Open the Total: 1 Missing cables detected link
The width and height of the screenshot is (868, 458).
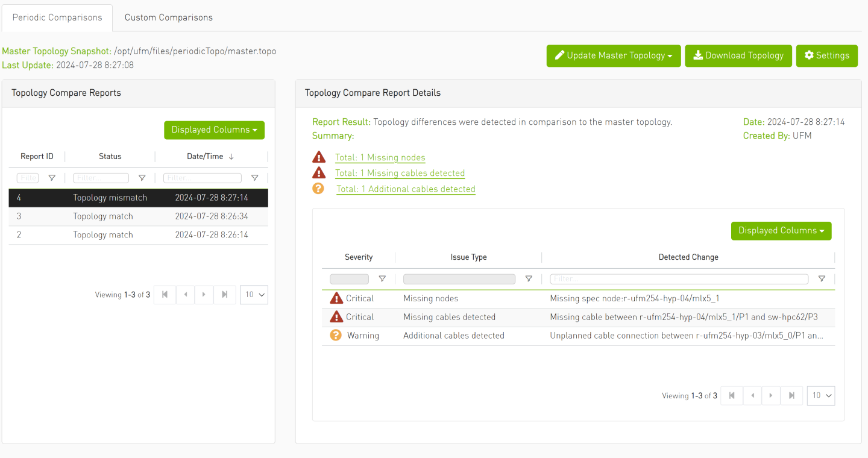click(400, 173)
